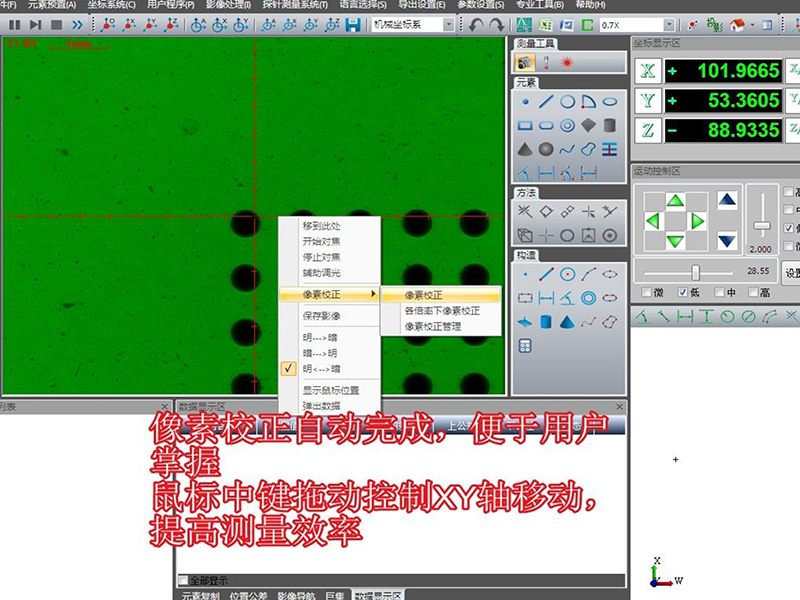Select the Cylinder element icon
This screenshot has width=800, height=600.
coord(610,126)
